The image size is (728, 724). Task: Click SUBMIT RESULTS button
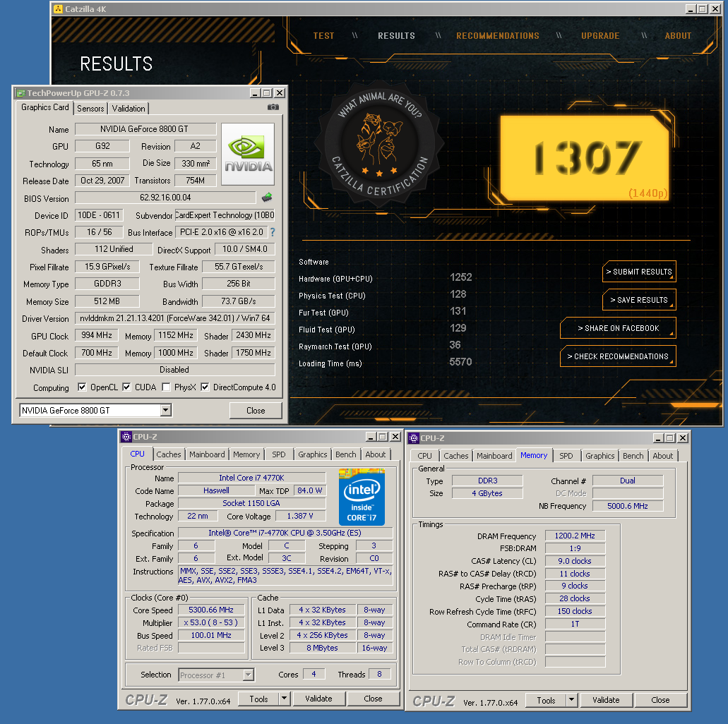click(639, 272)
